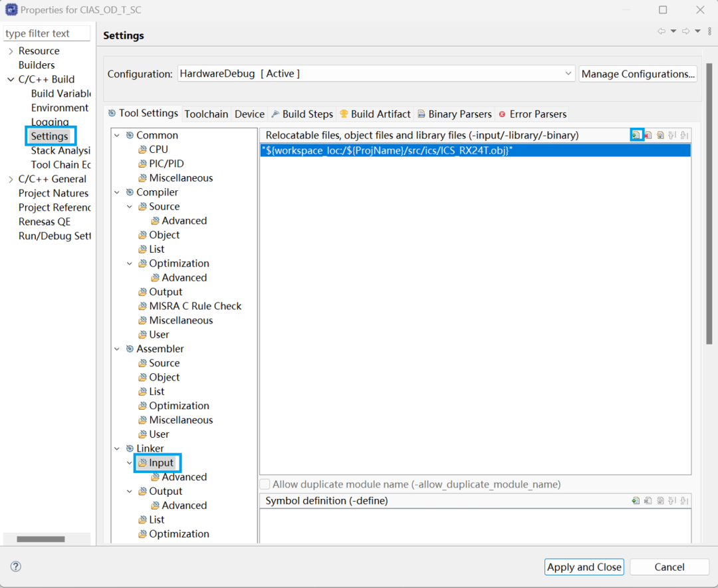This screenshot has width=718, height=588.
Task: Move the selected library file entry down
Action: point(684,135)
